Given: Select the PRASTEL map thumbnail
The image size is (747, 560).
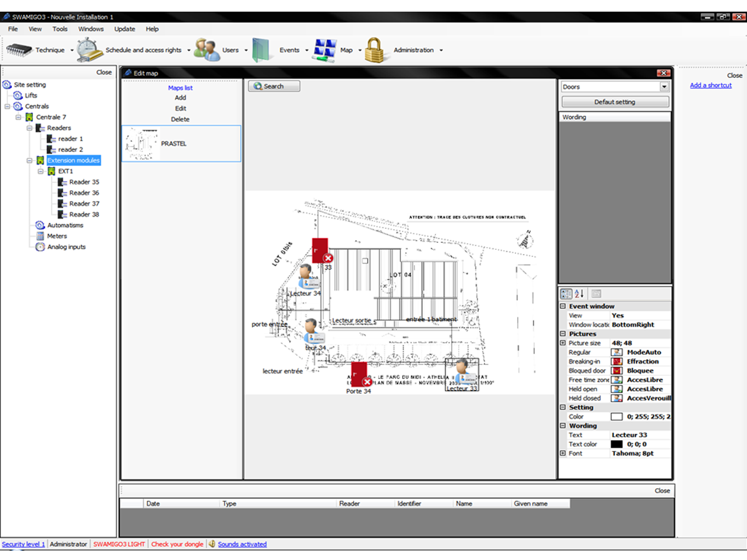Looking at the screenshot, I should 141,144.
